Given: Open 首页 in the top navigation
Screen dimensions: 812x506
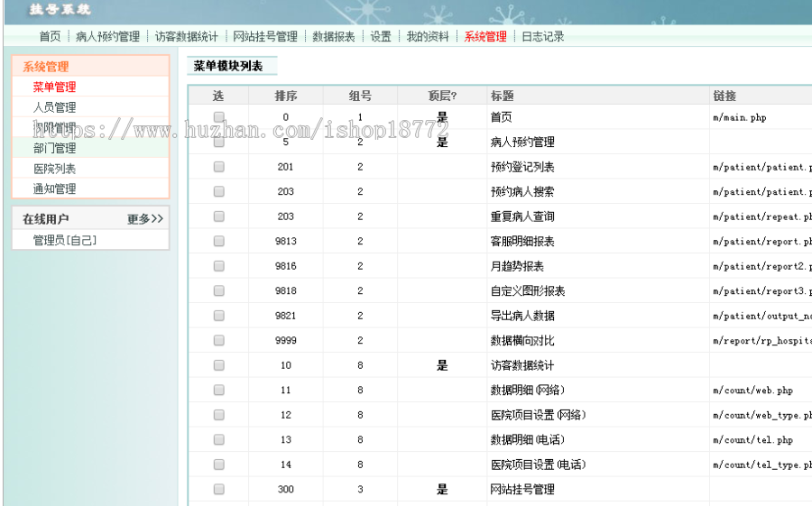Looking at the screenshot, I should (x=50, y=37).
